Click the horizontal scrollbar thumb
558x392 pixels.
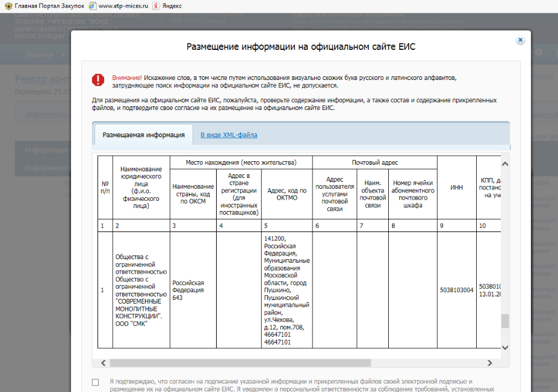(x=240, y=363)
